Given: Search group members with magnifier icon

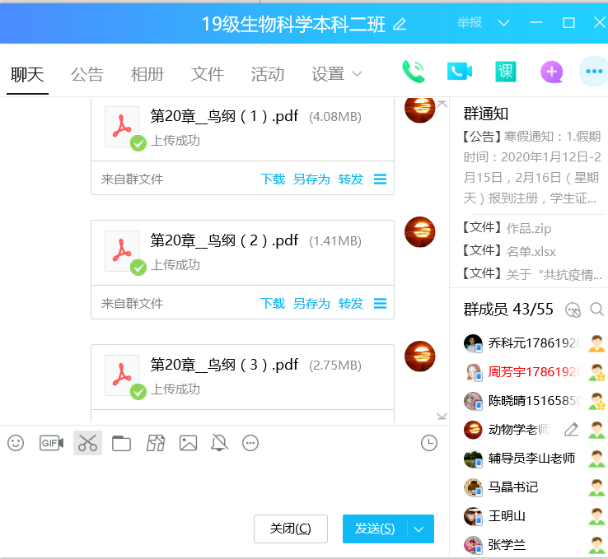Looking at the screenshot, I should (597, 309).
